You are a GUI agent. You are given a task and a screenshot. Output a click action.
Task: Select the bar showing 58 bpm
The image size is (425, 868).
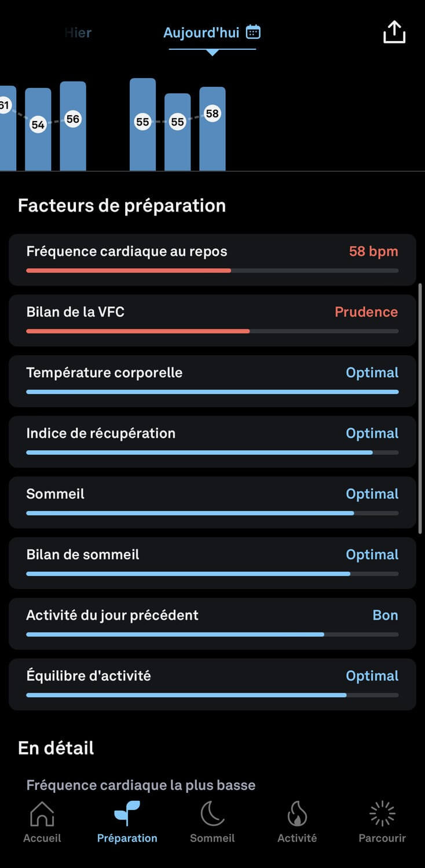pyautogui.click(x=212, y=128)
